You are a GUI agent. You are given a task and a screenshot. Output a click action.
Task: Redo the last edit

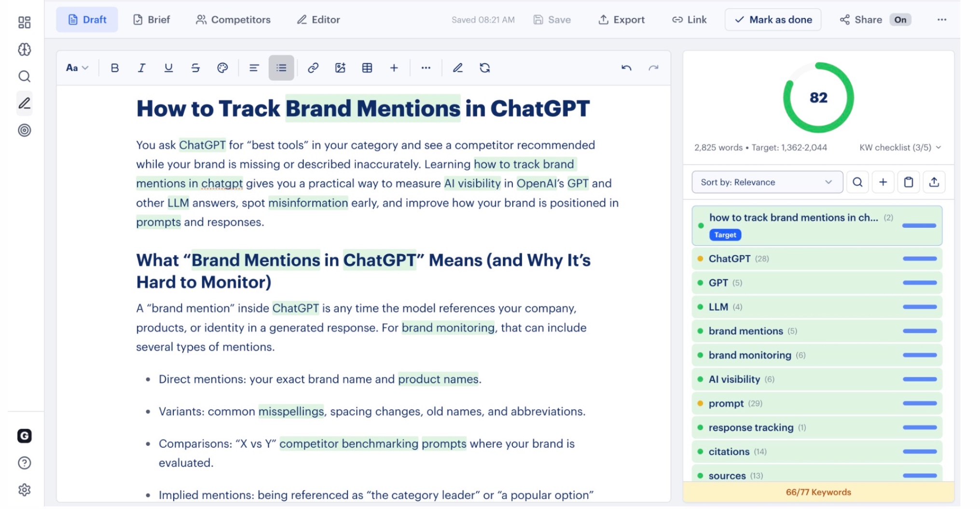click(653, 68)
